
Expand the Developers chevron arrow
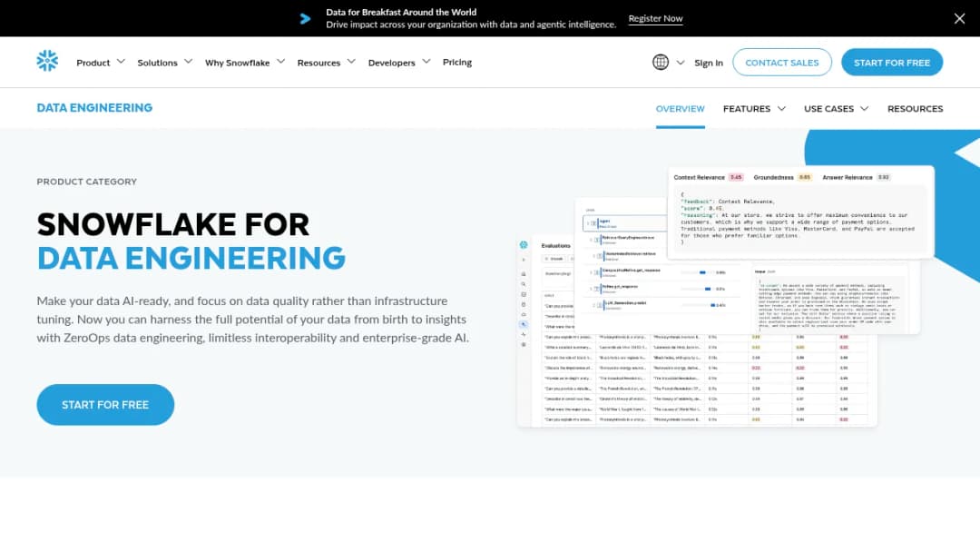426,61
